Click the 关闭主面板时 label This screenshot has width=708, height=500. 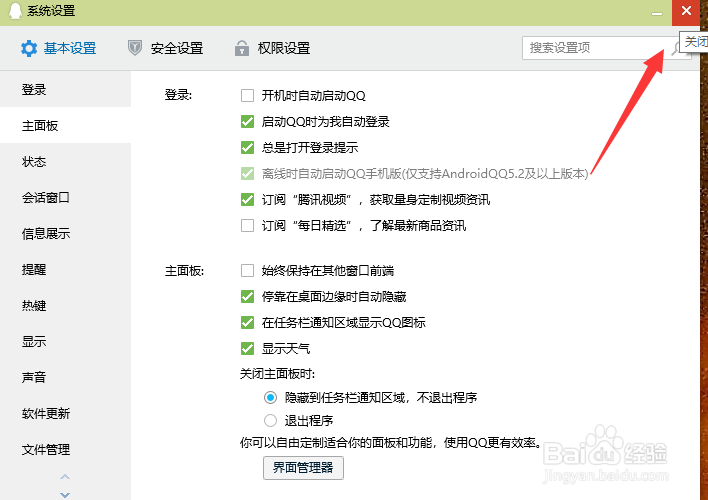277,374
